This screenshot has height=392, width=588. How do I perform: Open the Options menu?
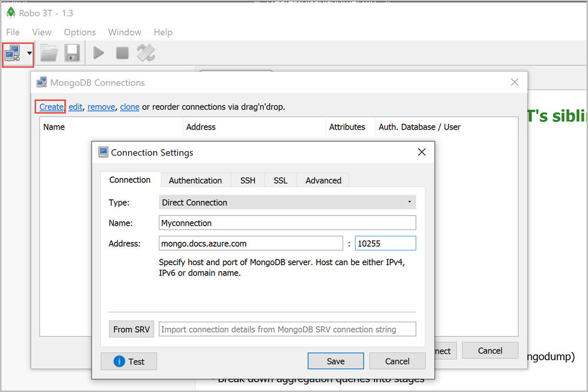[x=79, y=32]
